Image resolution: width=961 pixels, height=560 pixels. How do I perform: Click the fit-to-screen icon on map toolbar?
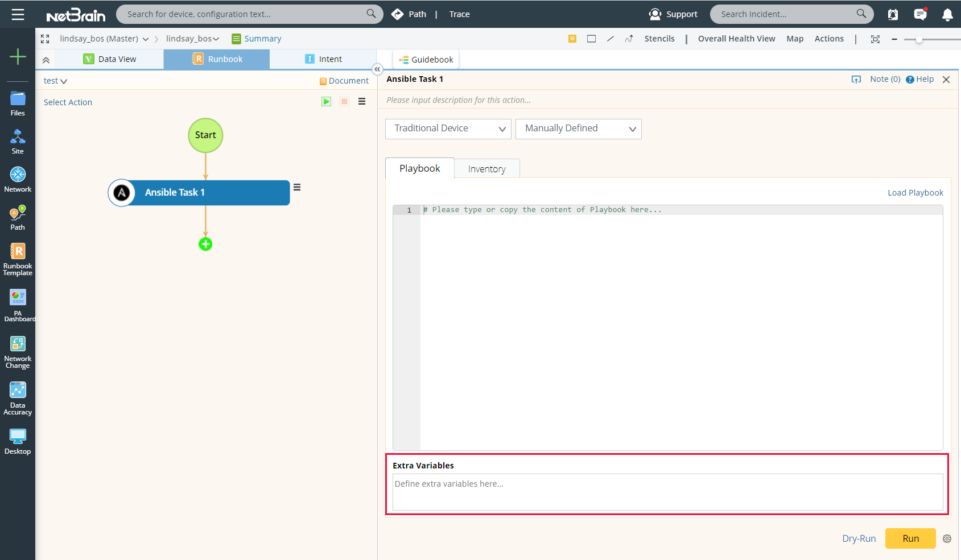coord(876,39)
